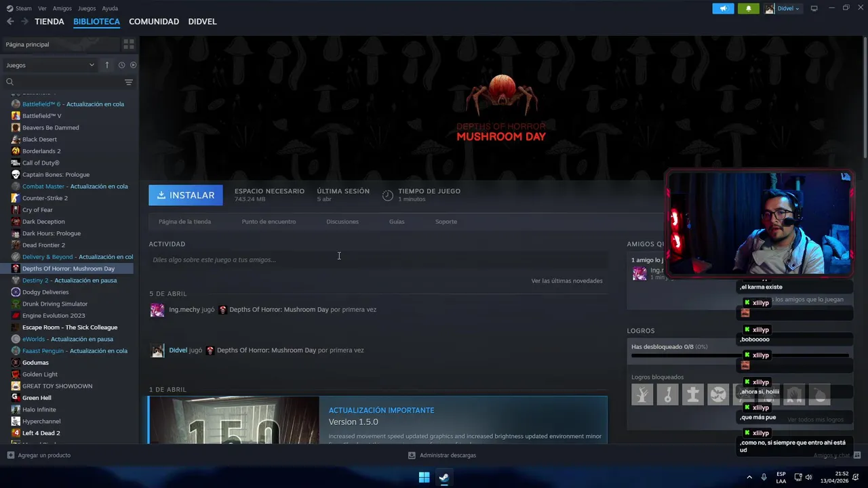Click the ACTUALIZACIÓN IMPORTANTE headline
The height and width of the screenshot is (488, 868).
click(381, 411)
